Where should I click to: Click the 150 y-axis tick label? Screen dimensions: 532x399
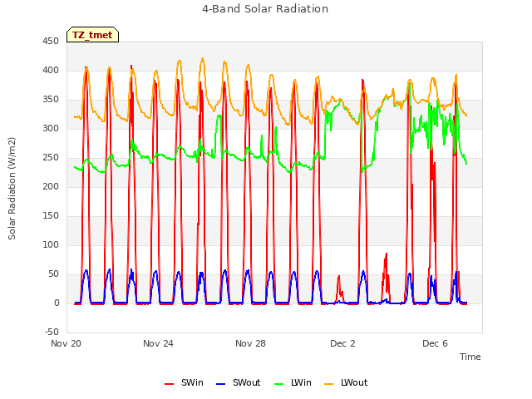pyautogui.click(x=51, y=216)
